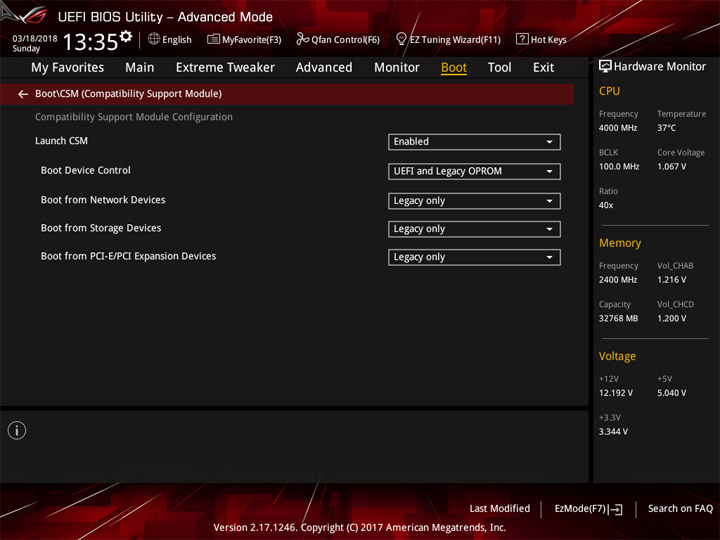This screenshot has width=720, height=540.
Task: Click Last Modified
Action: (x=500, y=508)
